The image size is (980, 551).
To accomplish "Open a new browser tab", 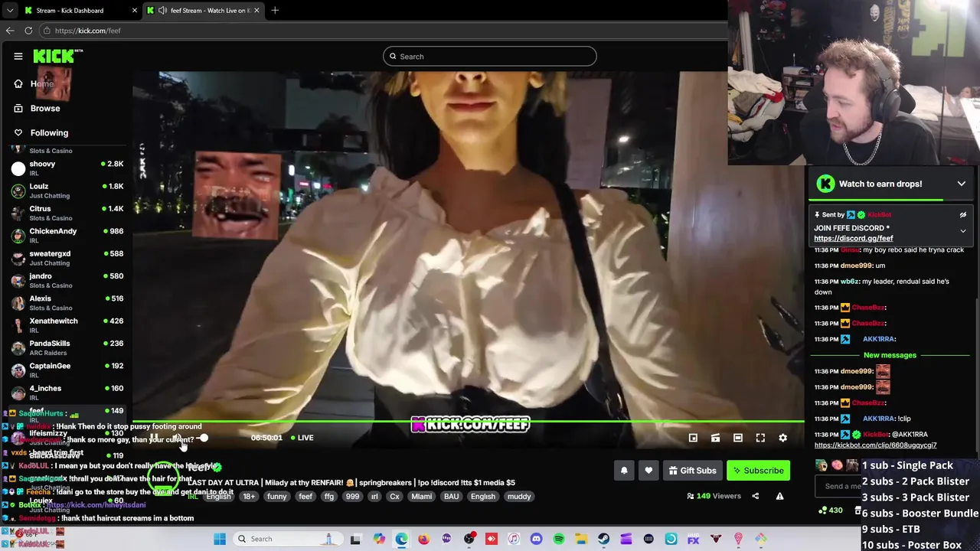I will 275,10.
